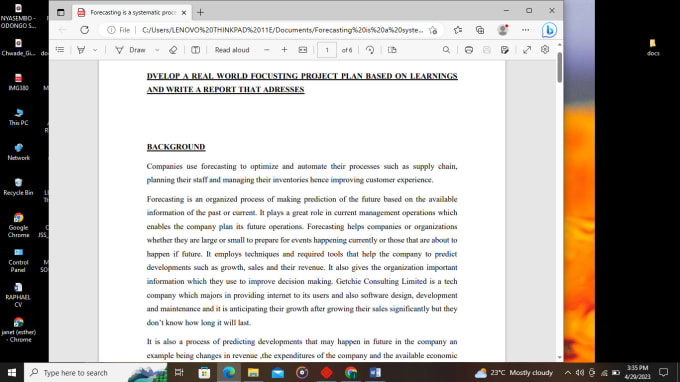Open the Favorites list icon
This screenshot has height=382, width=680.
[458, 30]
